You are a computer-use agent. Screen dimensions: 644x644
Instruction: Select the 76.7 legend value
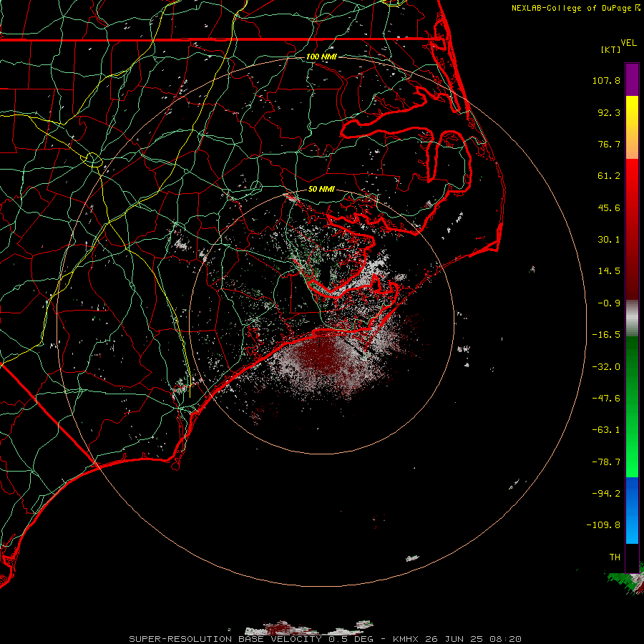[x=609, y=144]
